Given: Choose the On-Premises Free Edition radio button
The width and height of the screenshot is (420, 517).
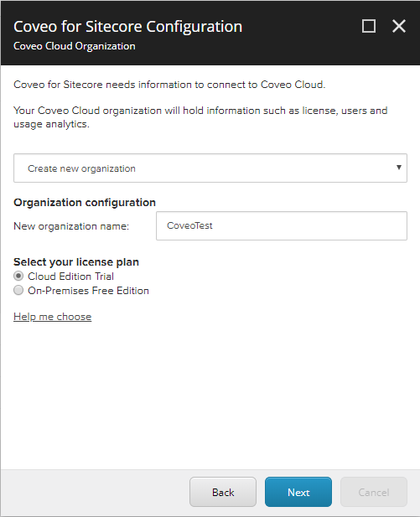Looking at the screenshot, I should pyautogui.click(x=18, y=290).
